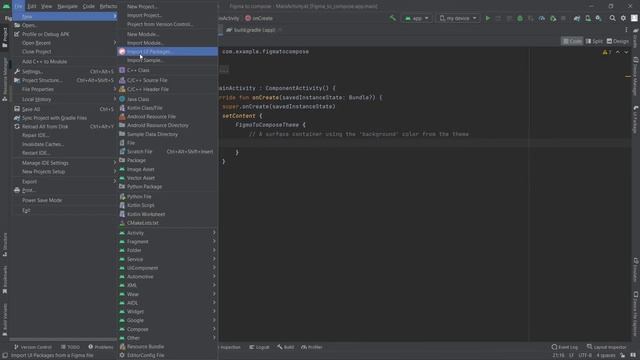Open the Structure tool window sidebar button
This screenshot has width=640, height=360.
click(x=5, y=244)
